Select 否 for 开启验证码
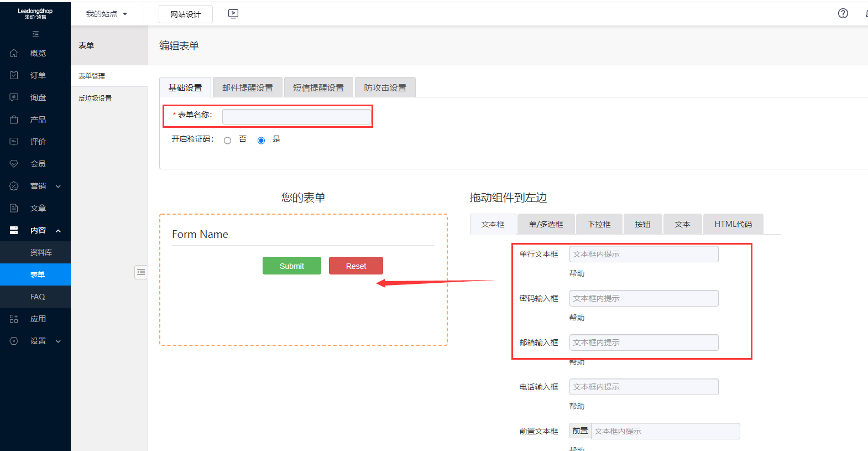Viewport: 868px width, 451px height. point(227,141)
